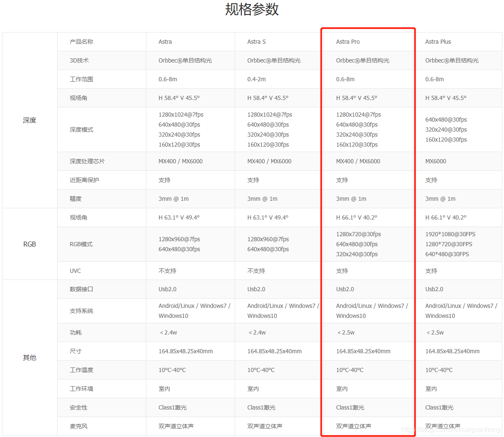Click the 640*480@30FPS RGB mode line
Screen dimensions: 504x437
click(x=447, y=254)
